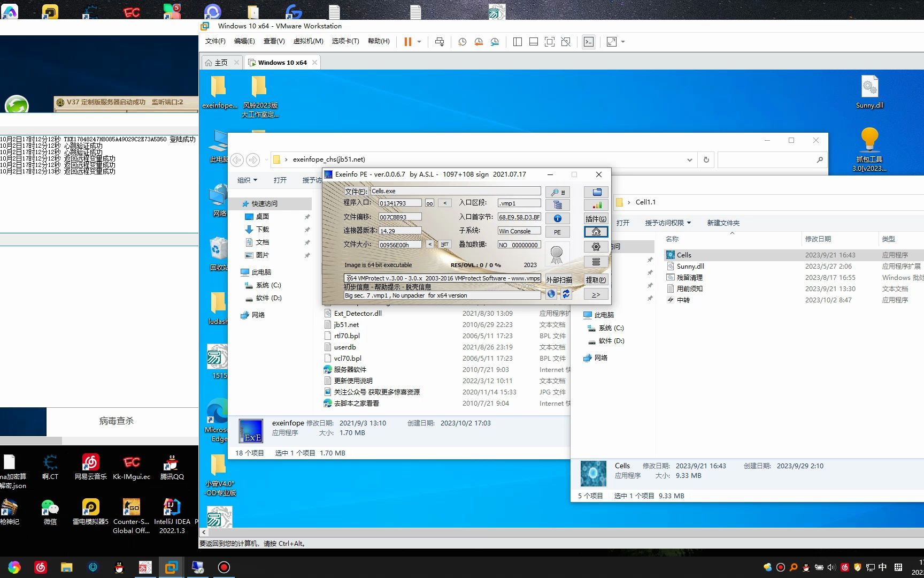Select 更新使用说明 file in the list

coord(353,381)
